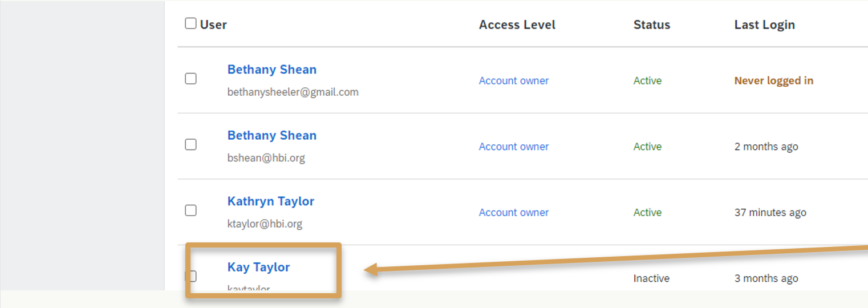Sort by the Access Level column header
This screenshot has width=868, height=308.
pos(517,25)
